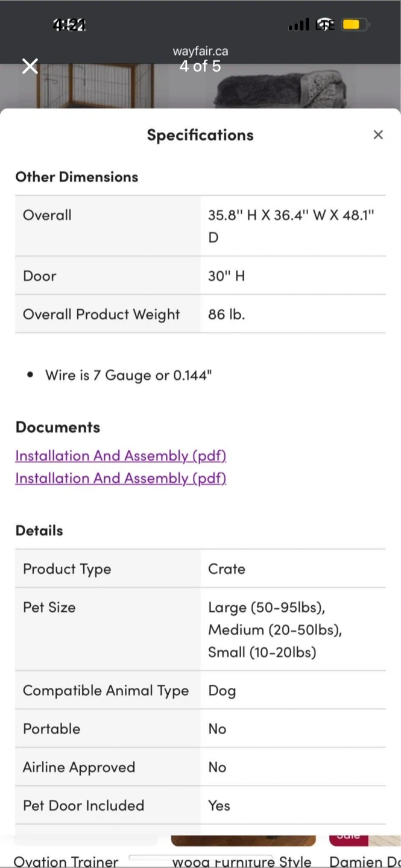Tap the brown product thumbnail at bottom
Viewport: 401px width, 868px height.
point(243,840)
